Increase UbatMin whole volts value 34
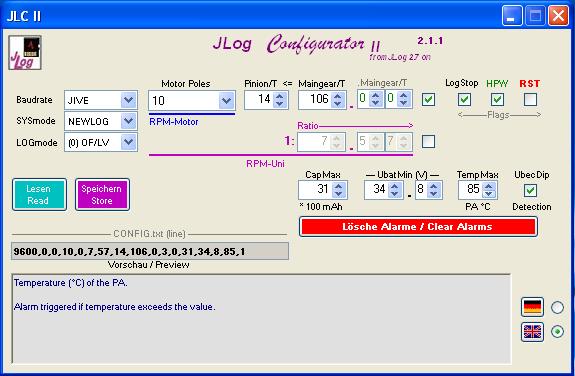 tap(395, 186)
